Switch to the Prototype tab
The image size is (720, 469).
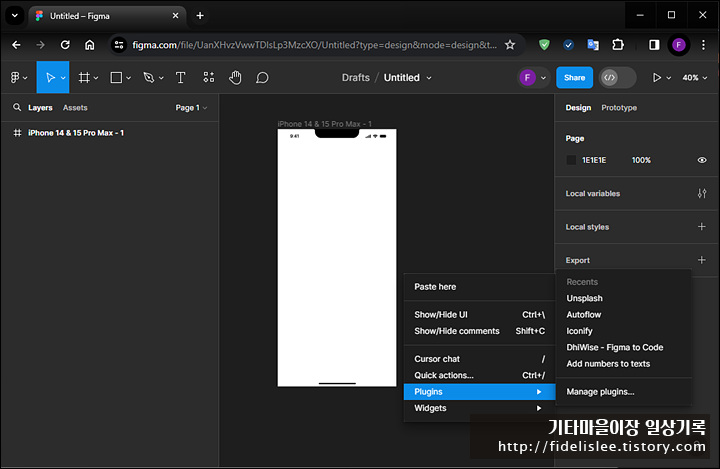pos(619,107)
